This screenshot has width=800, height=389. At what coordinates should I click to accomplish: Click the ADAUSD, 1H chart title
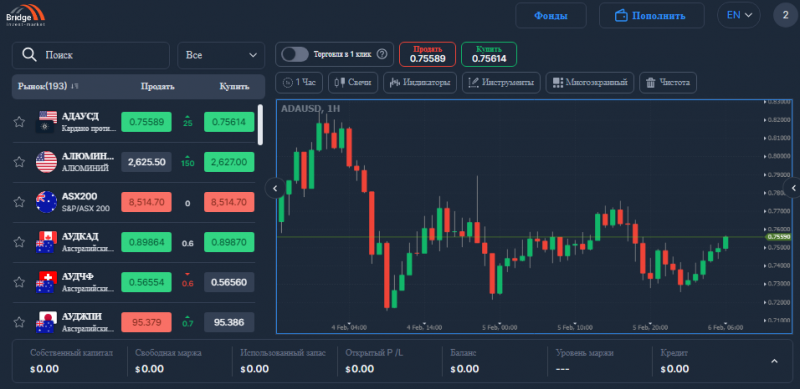tap(310, 108)
